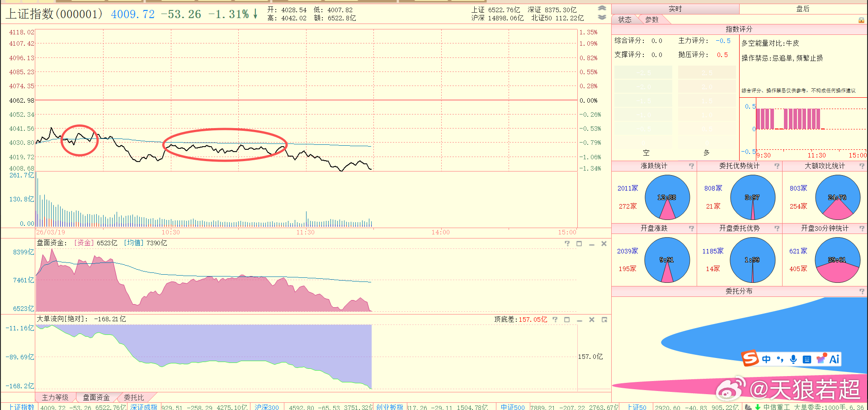Viewport: 868px width, 410px height.
Task: Click the 委托优势统计 pie chart showing 3:97
Action: (753, 197)
